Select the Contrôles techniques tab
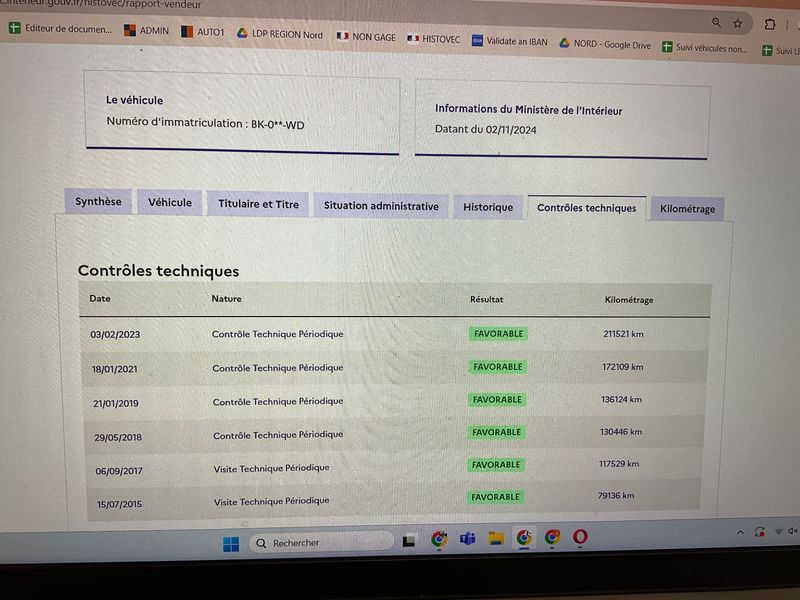 tap(587, 208)
